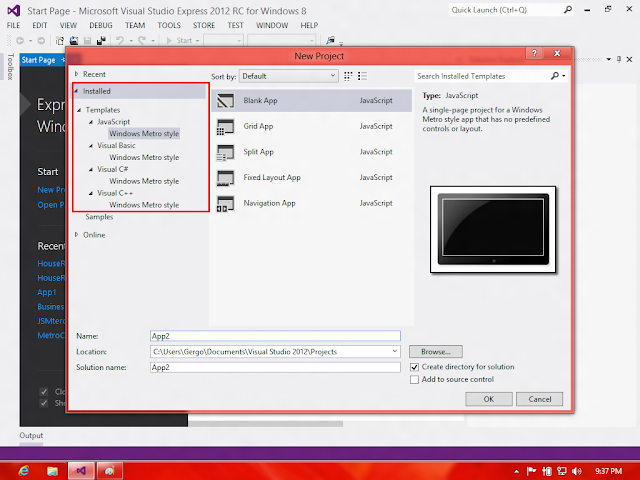The height and width of the screenshot is (480, 640).
Task: Select the Samples tree item
Action: (x=99, y=217)
